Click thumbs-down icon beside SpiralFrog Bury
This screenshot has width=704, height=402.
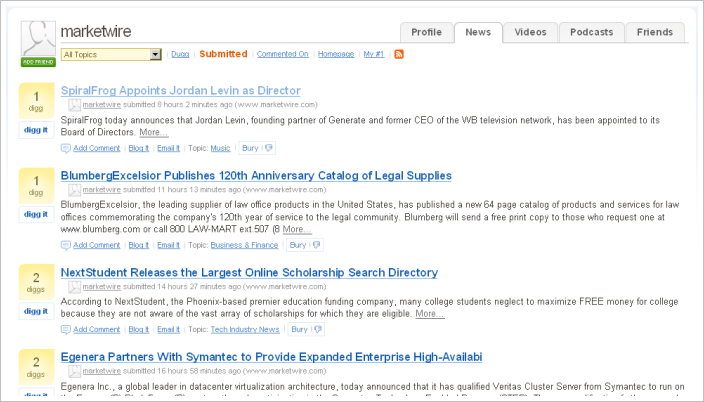click(x=268, y=148)
